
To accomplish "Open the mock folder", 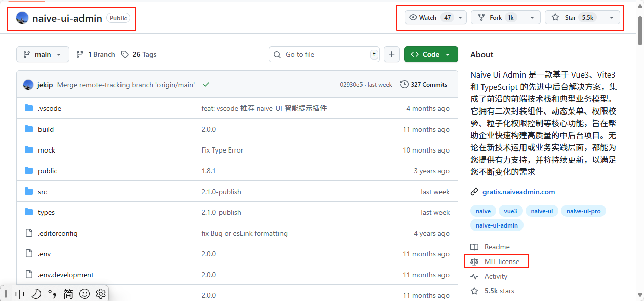I will (47, 150).
